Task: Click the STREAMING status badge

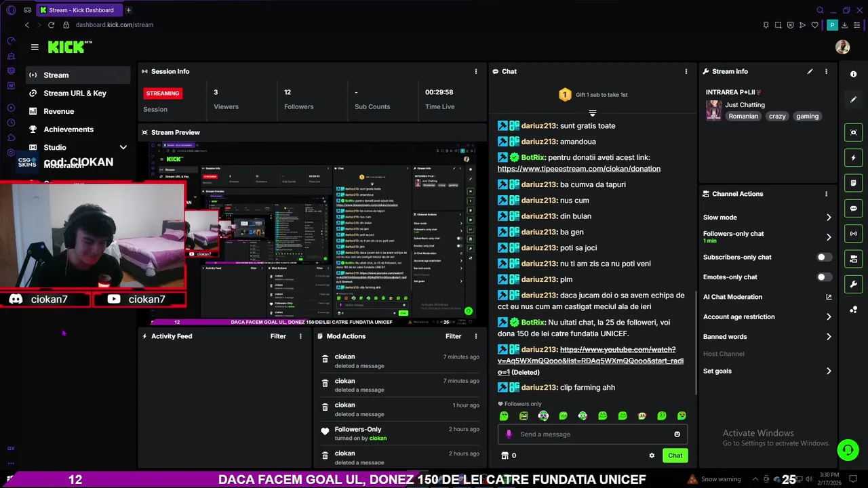Action: [x=163, y=94]
